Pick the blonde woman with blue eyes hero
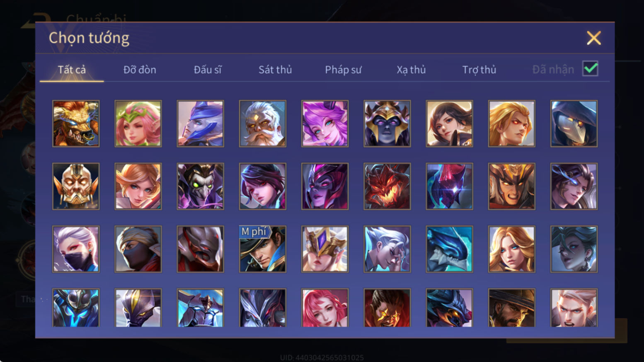This screenshot has width=644, height=362. click(511, 249)
